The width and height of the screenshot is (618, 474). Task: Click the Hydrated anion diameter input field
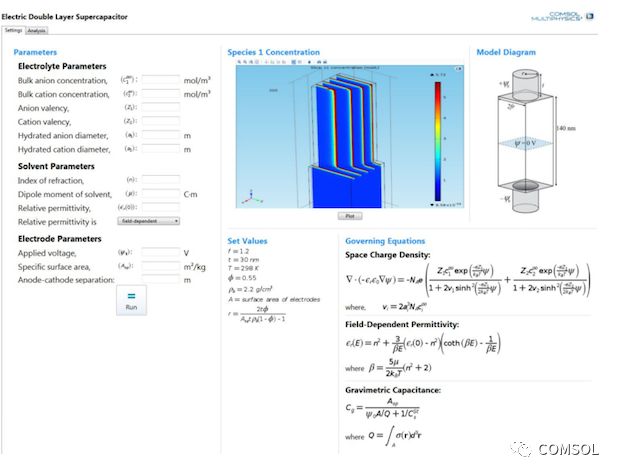click(161, 135)
